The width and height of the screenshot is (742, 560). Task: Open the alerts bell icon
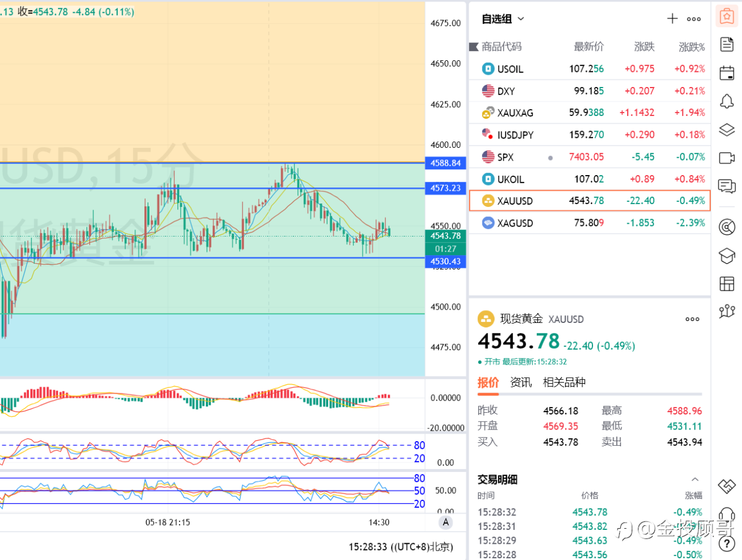pos(727,101)
